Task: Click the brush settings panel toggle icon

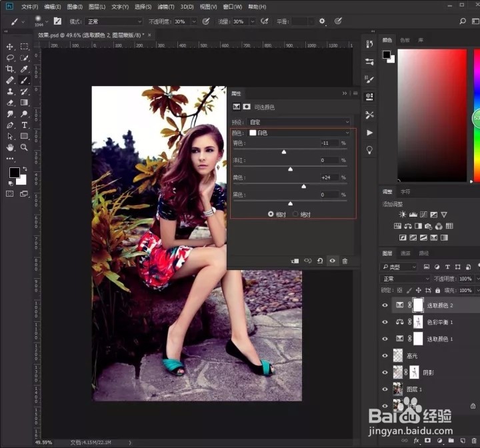Action: coord(57,21)
